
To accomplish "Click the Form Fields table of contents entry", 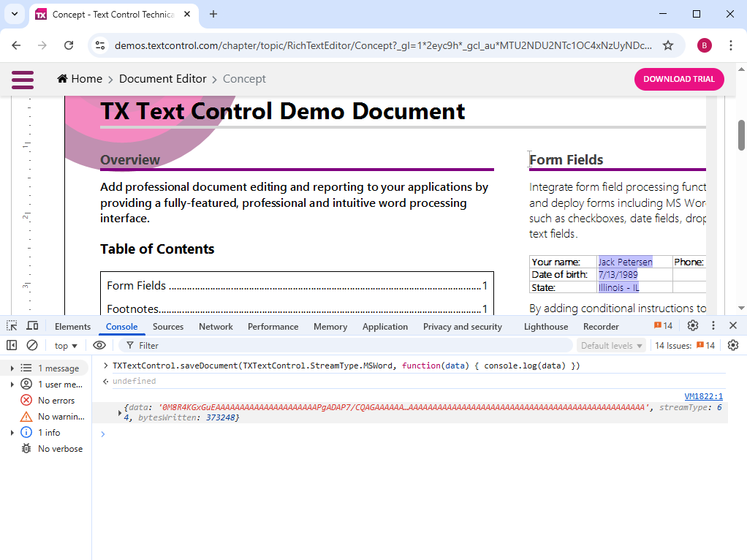I will pos(297,285).
